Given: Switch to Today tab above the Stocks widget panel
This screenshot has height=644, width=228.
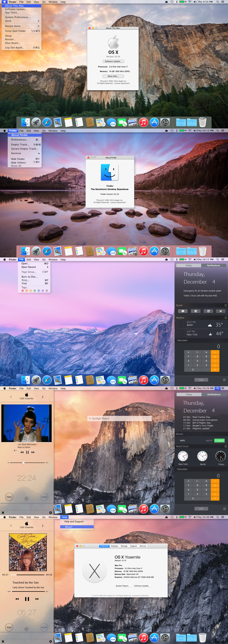Looking at the screenshot, I should [x=189, y=395].
